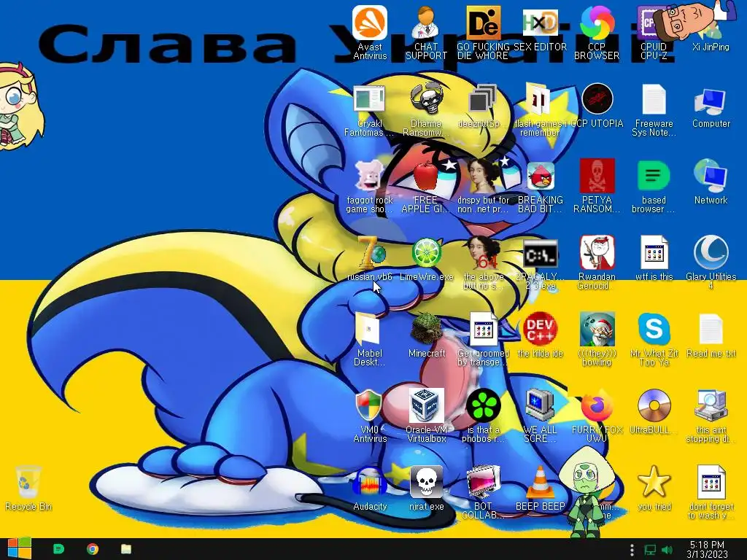Screen dimensions: 747x560
Task: Launch the Minecraft desktop icon
Action: [426, 335]
